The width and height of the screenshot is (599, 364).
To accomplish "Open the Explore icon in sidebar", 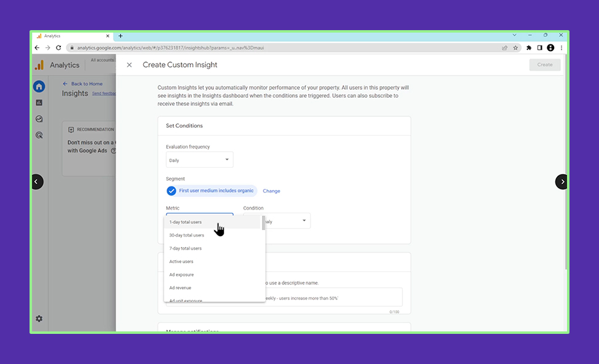I will (39, 119).
